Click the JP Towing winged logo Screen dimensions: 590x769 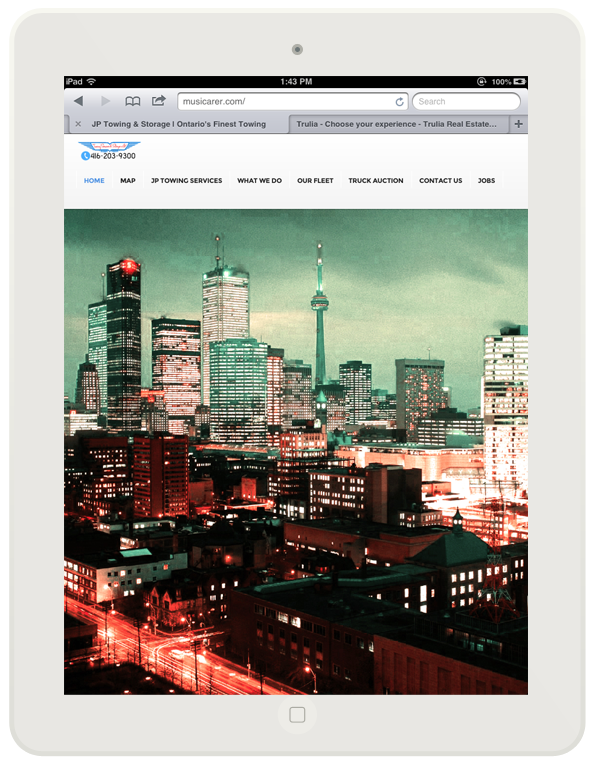(109, 146)
